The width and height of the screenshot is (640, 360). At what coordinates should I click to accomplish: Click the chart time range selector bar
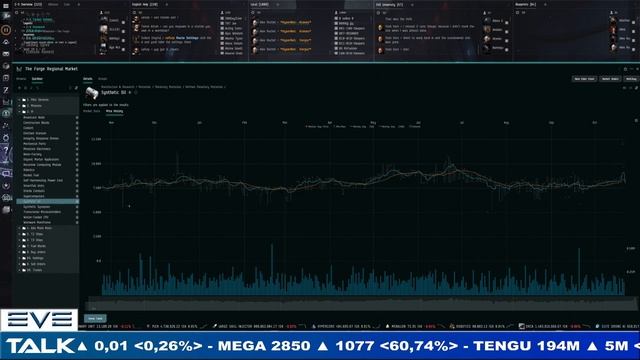(x=361, y=304)
